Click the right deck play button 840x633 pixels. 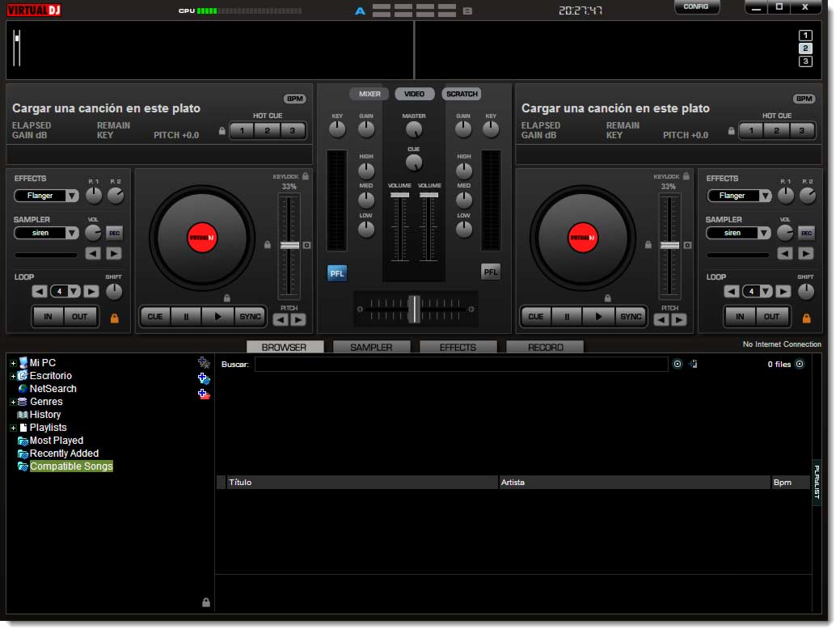(x=598, y=317)
